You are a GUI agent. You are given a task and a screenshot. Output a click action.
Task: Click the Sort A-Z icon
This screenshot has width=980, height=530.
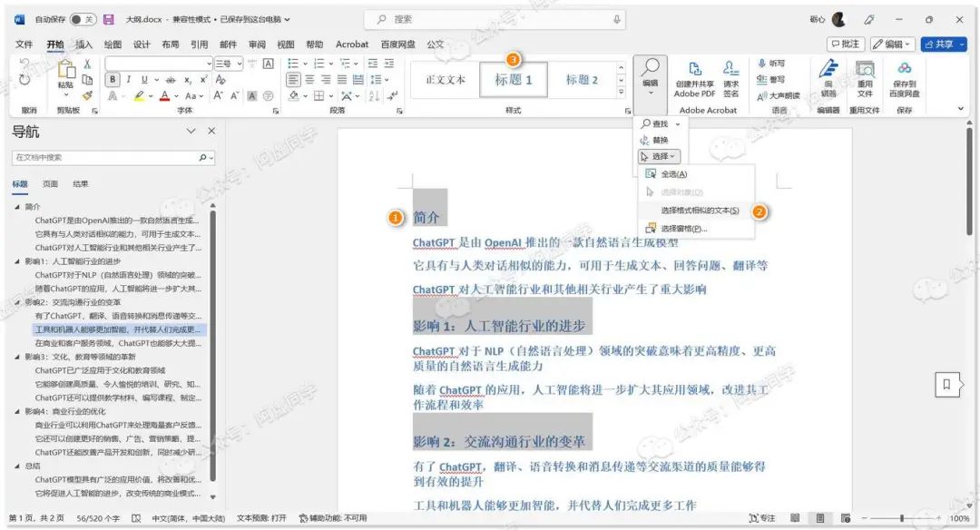tap(374, 95)
